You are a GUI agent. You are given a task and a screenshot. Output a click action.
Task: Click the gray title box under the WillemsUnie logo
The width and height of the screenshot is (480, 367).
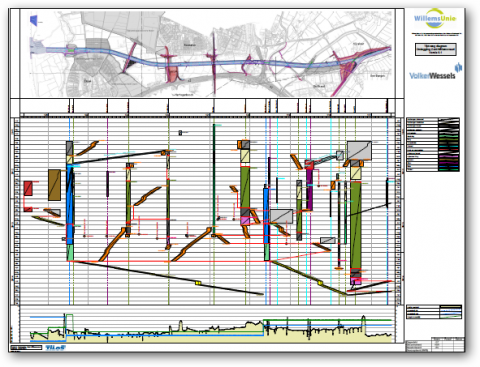click(x=436, y=49)
